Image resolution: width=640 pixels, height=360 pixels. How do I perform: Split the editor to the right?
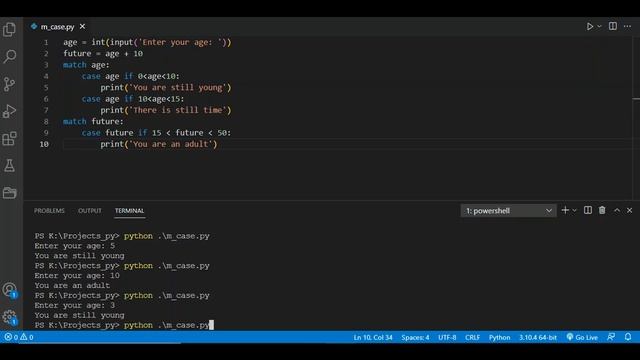(x=613, y=26)
